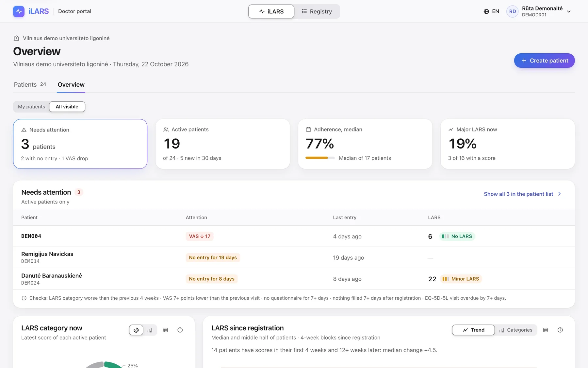Screen dimensions: 588x368
Task: Click the green donut chart segment
Action: [113, 365]
